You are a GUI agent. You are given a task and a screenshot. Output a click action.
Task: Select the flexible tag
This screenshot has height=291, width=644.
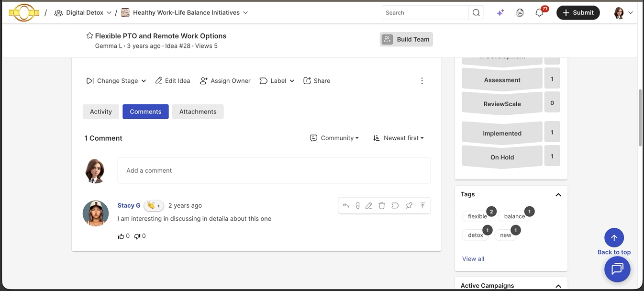click(x=477, y=216)
